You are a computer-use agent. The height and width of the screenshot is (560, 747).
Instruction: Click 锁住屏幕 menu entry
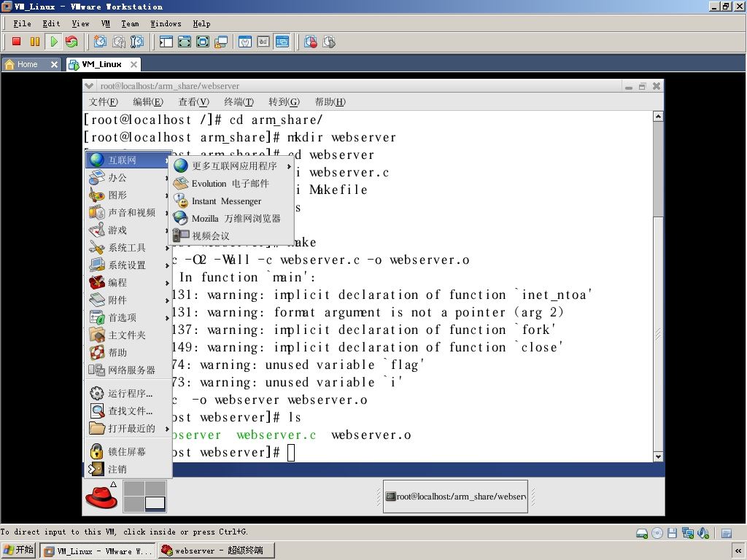tap(128, 451)
